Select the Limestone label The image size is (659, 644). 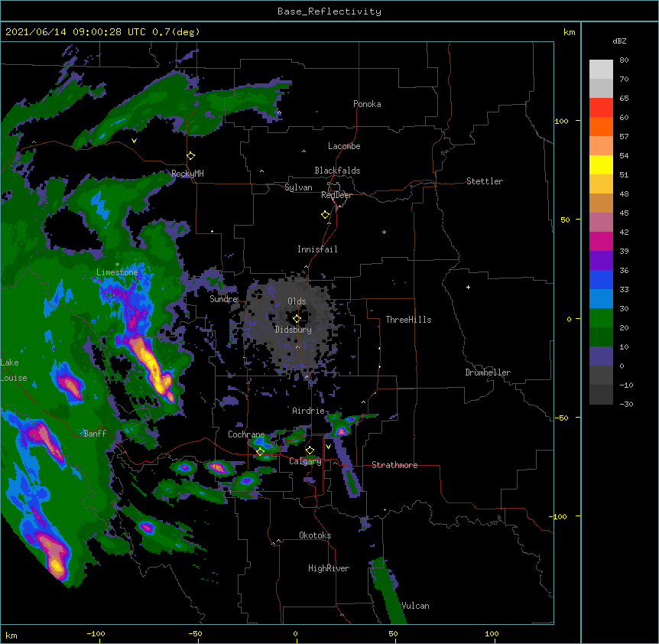(x=117, y=272)
